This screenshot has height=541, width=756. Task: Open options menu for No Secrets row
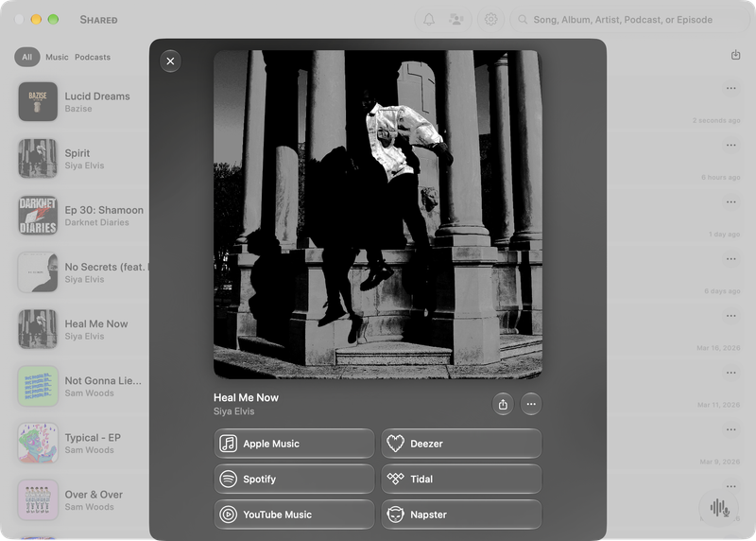730,259
